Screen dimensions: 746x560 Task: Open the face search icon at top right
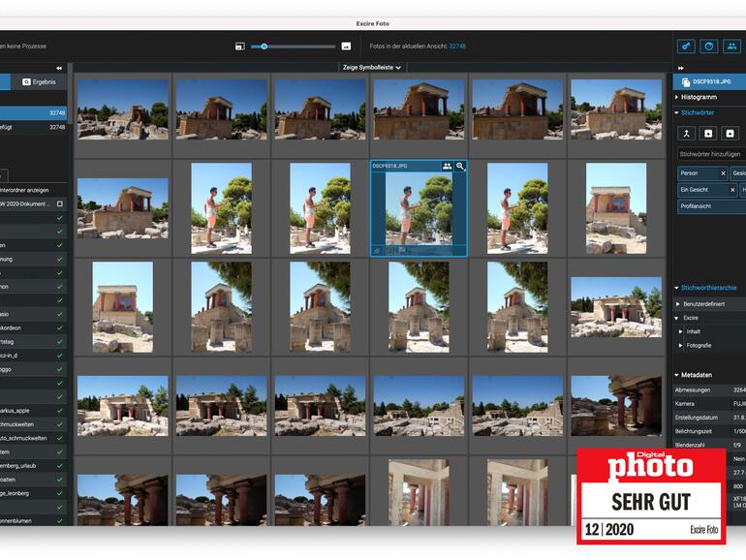point(709,47)
